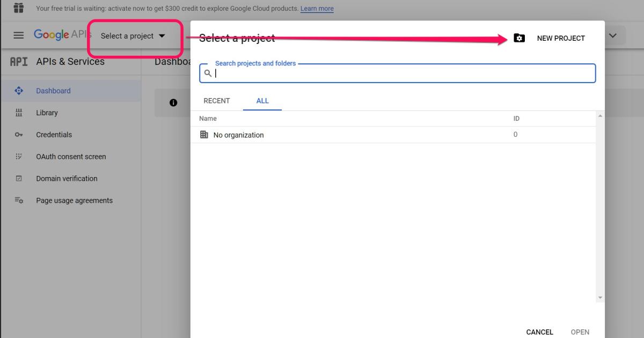Image resolution: width=644 pixels, height=338 pixels.
Task: Click the info icon on dashboard
Action: pos(173,102)
